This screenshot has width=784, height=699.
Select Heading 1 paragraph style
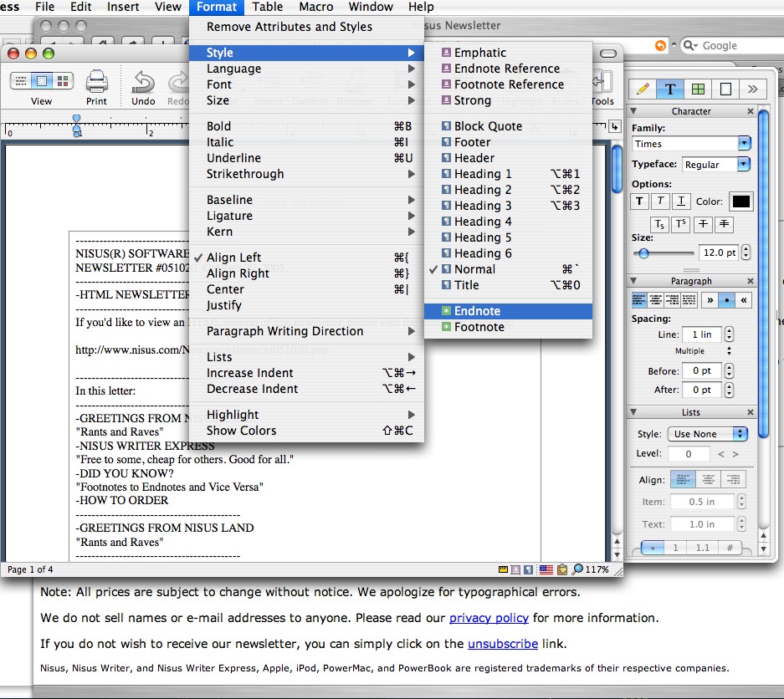(483, 174)
